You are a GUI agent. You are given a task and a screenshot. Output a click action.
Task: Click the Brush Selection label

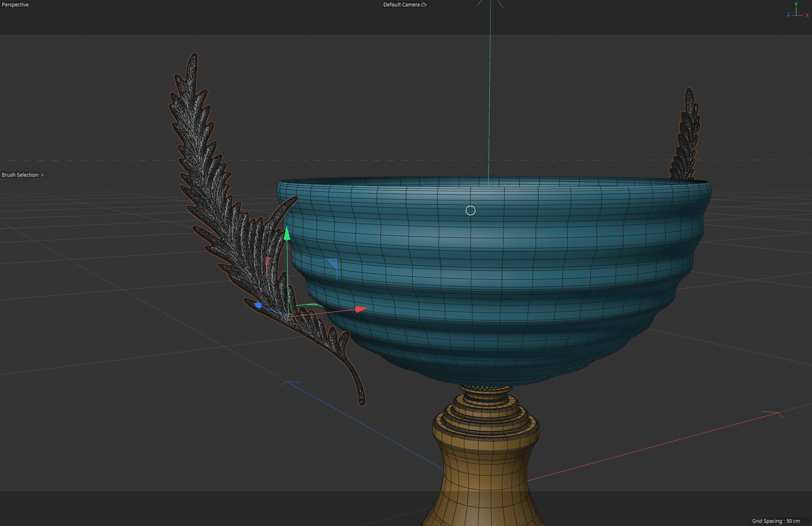click(x=20, y=175)
